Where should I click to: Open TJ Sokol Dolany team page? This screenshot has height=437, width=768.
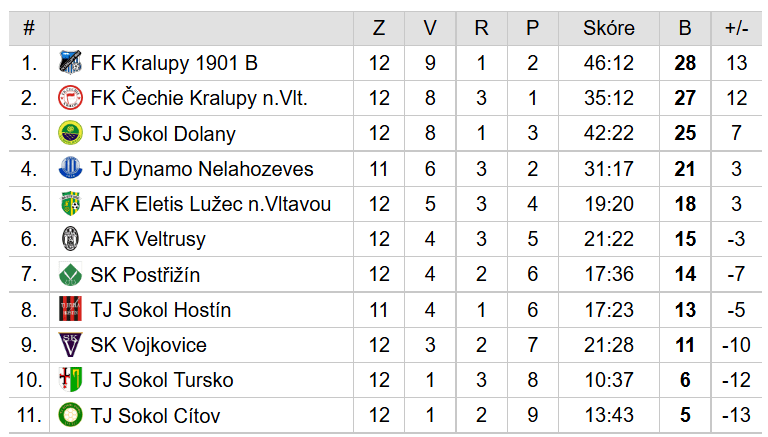[163, 134]
